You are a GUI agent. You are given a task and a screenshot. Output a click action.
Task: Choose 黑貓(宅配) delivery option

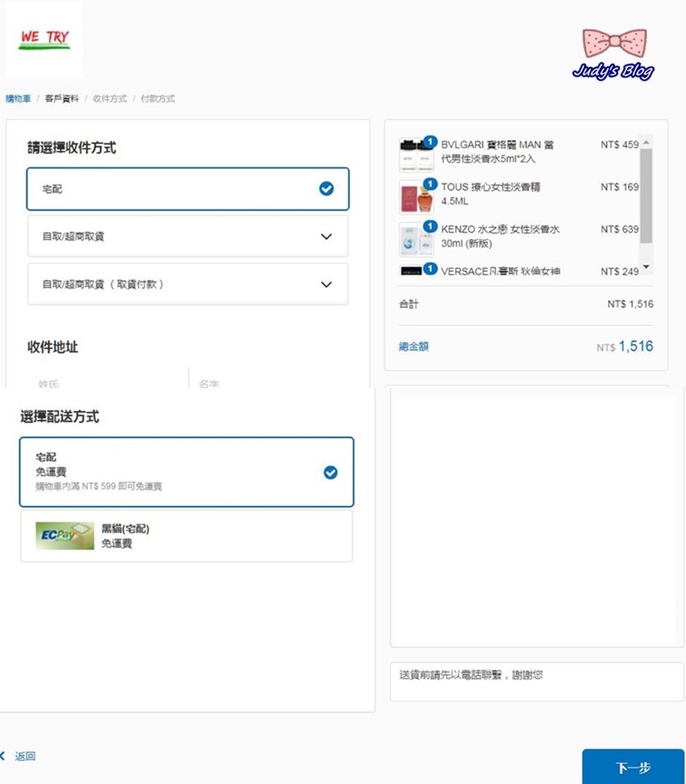pos(187,535)
